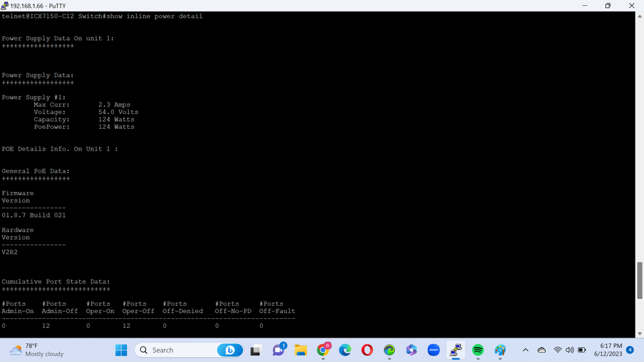Viewport: 644px width, 362px height.
Task: Open Task View from taskbar
Action: click(x=256, y=350)
